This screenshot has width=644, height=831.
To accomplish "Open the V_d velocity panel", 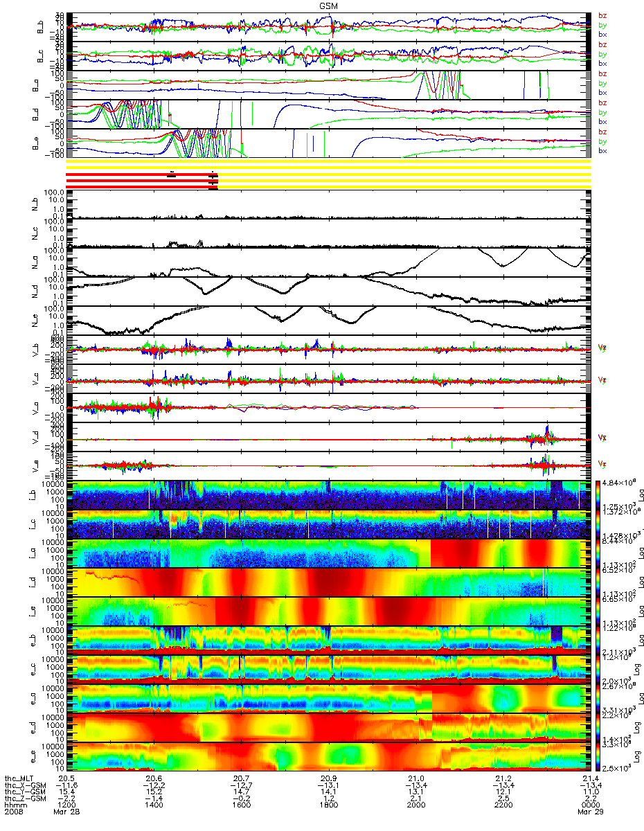I will point(329,437).
